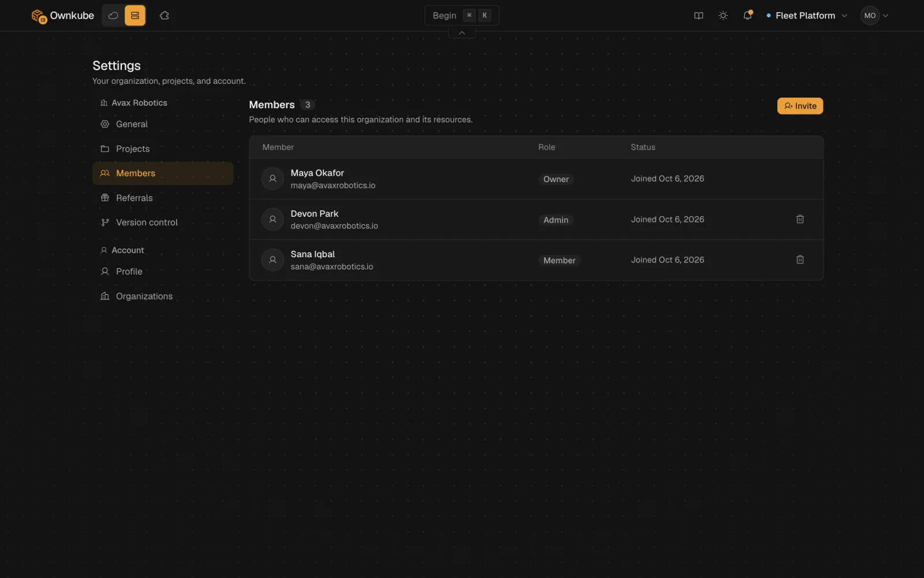Click the name Sana Iqbal
924x578 pixels.
(312, 254)
